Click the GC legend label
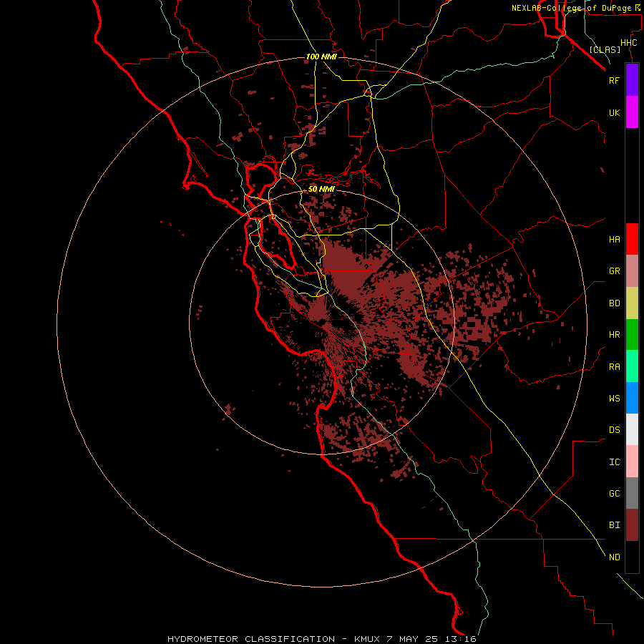Viewport: 644px width, 644px height. [615, 494]
